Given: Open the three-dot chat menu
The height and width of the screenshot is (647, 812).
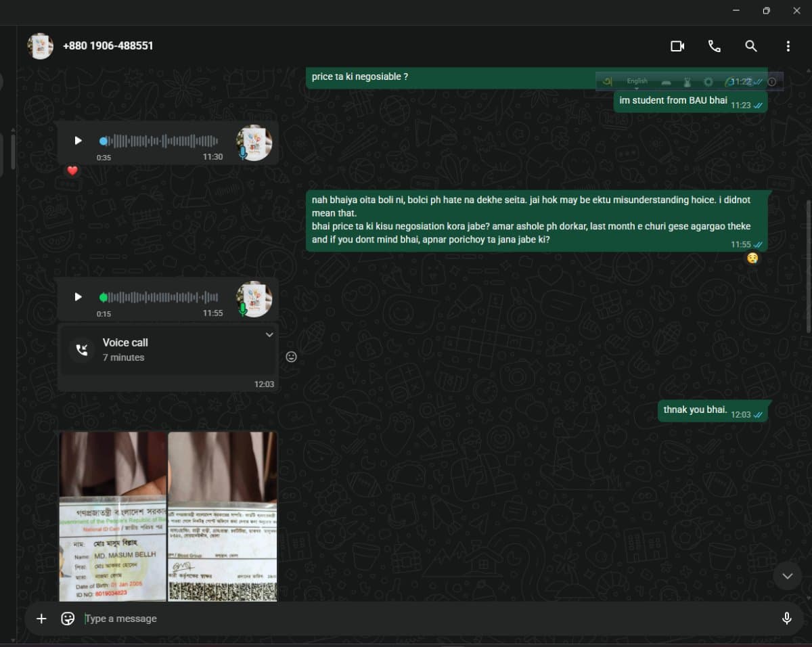Looking at the screenshot, I should [788, 46].
